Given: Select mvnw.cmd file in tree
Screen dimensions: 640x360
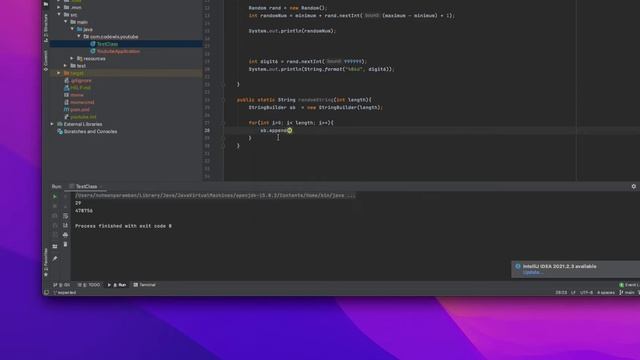Looking at the screenshot, I should coord(82,102).
